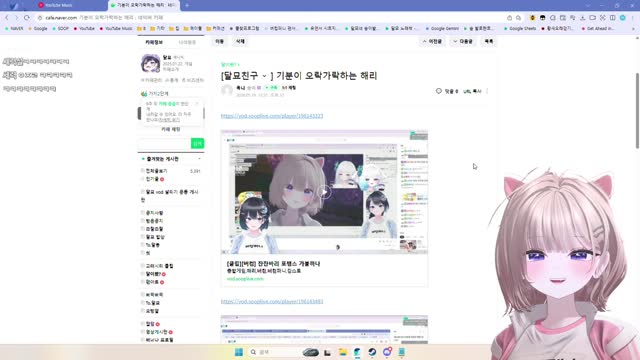The image size is (640, 360).
Task: Open the first vod.sooplive.com player link
Action: click(272, 116)
